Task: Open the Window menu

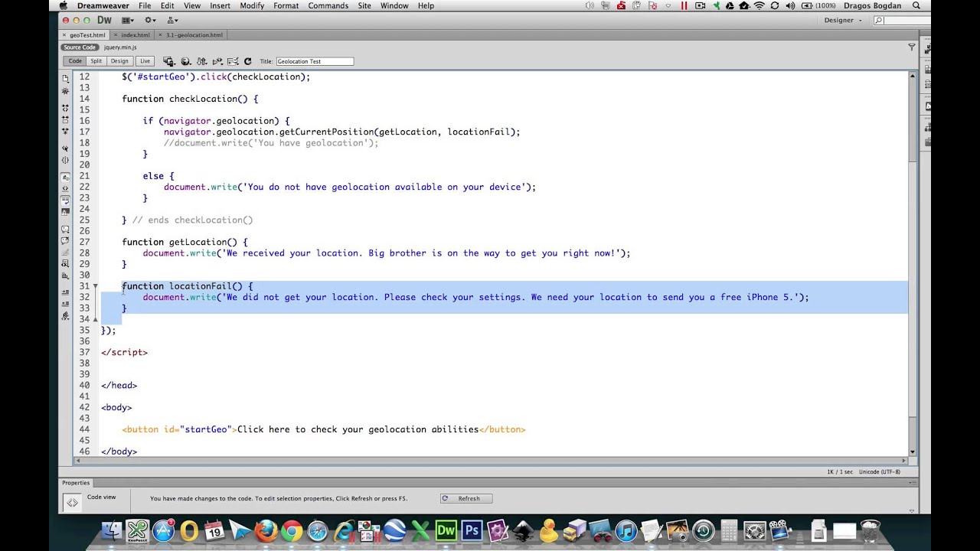Action: pos(394,5)
